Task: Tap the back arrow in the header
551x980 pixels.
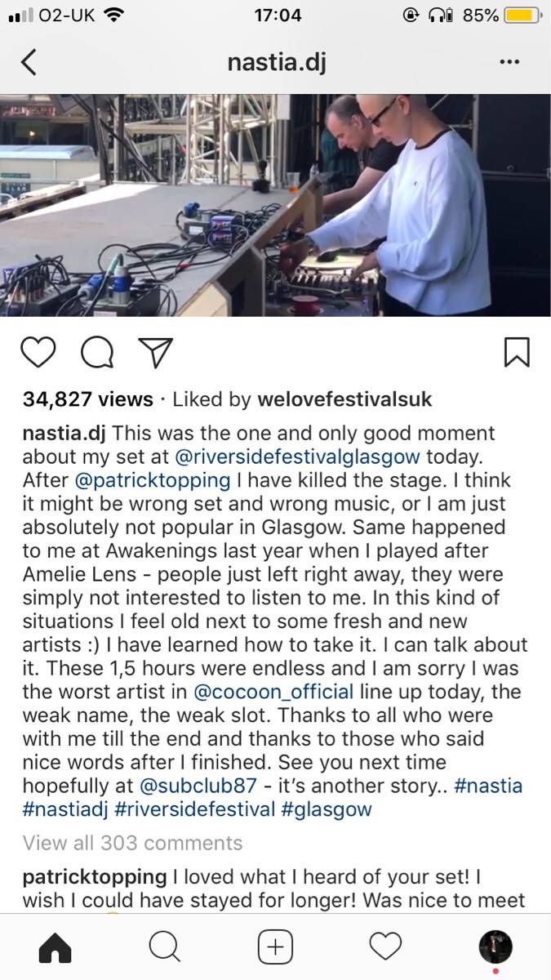Action: pyautogui.click(x=29, y=62)
